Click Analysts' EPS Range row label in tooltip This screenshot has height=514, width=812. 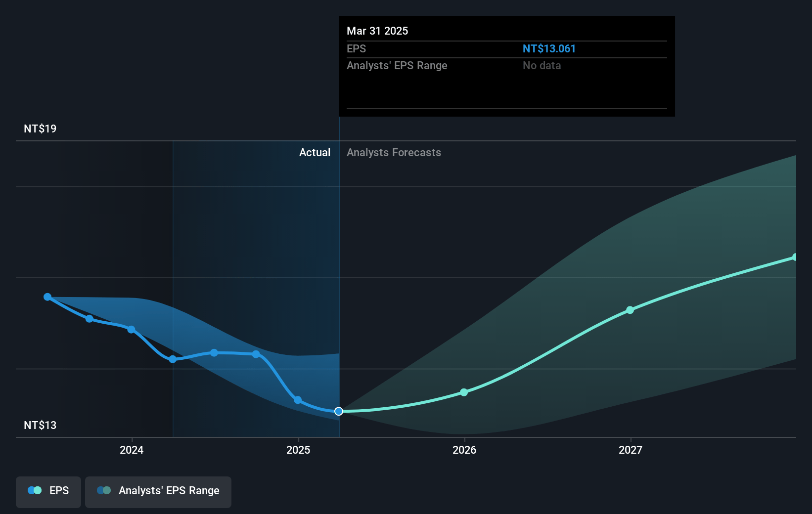point(397,65)
